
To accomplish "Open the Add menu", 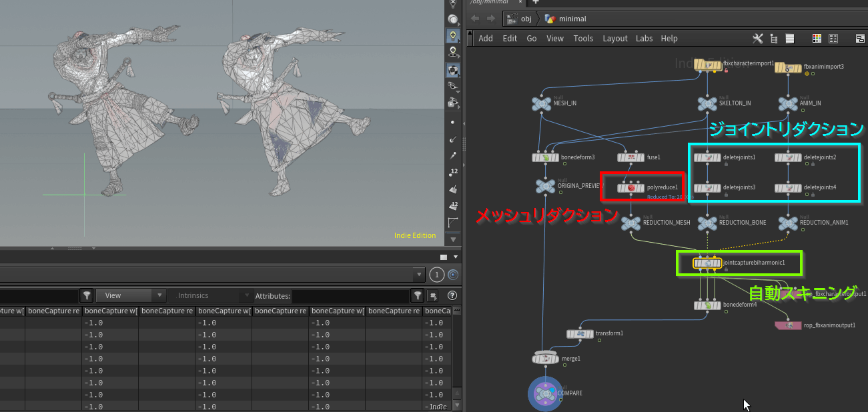I will point(486,39).
